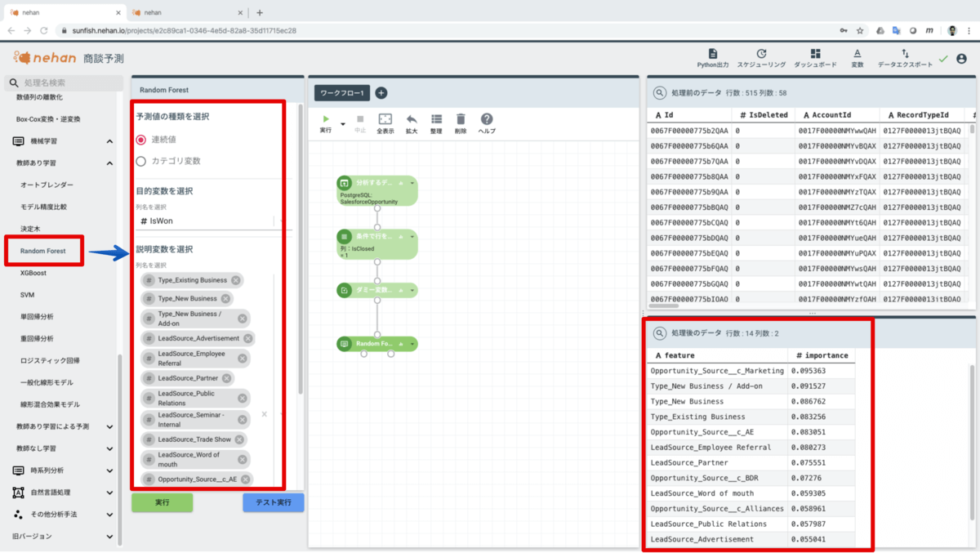980x553 pixels.
Task: Collapse the 機械学習 section
Action: (x=109, y=141)
